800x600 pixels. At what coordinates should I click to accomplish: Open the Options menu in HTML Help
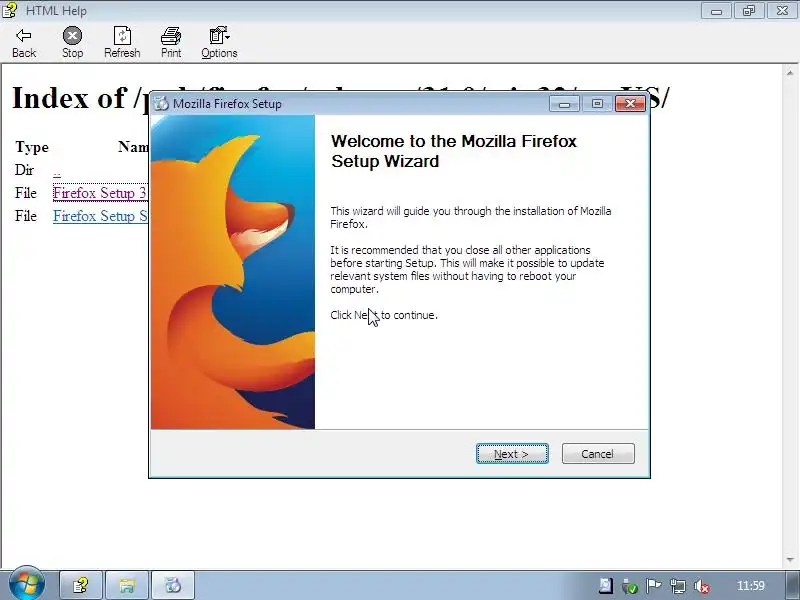pyautogui.click(x=219, y=43)
